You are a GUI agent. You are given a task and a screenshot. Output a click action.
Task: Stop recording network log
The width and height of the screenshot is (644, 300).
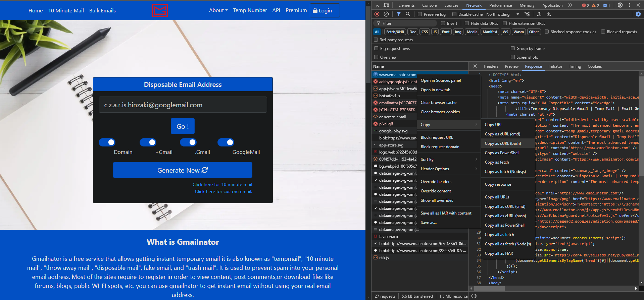tap(377, 14)
